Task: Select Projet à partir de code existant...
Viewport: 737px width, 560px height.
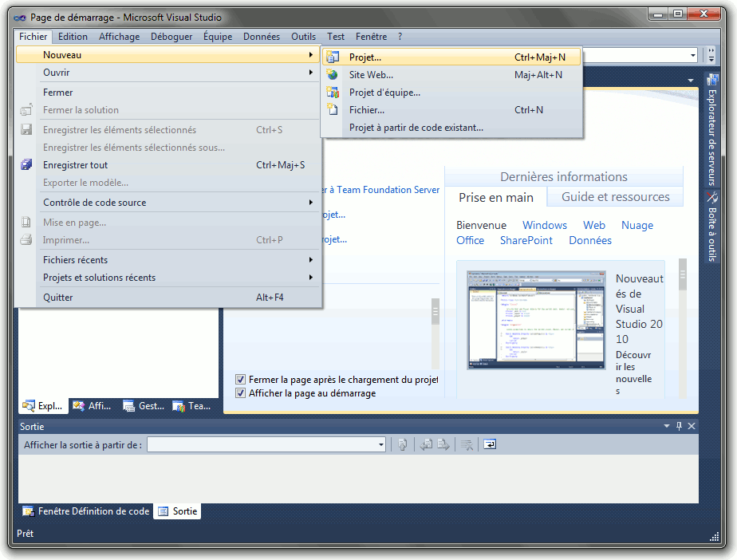Action: [x=451, y=128]
